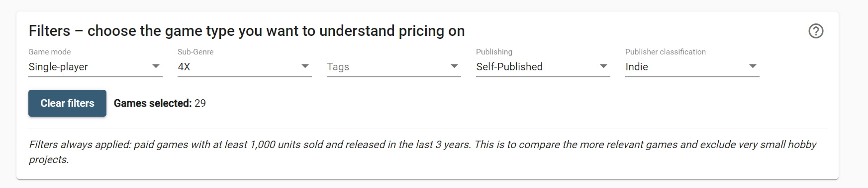Click the Clear filters button

click(67, 103)
